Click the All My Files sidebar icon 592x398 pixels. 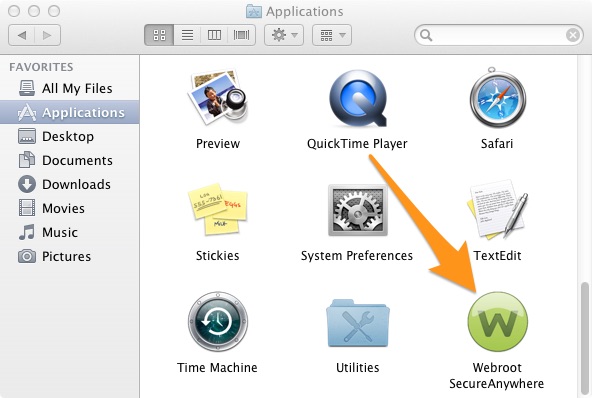[27, 88]
